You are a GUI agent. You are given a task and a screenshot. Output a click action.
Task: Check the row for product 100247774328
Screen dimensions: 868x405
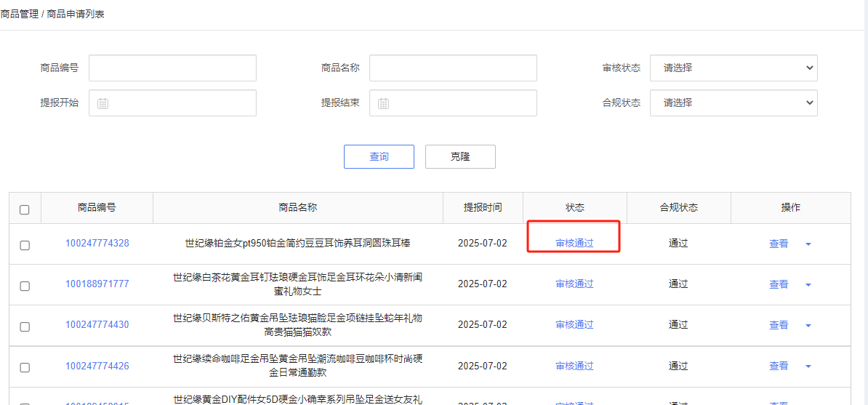(25, 245)
